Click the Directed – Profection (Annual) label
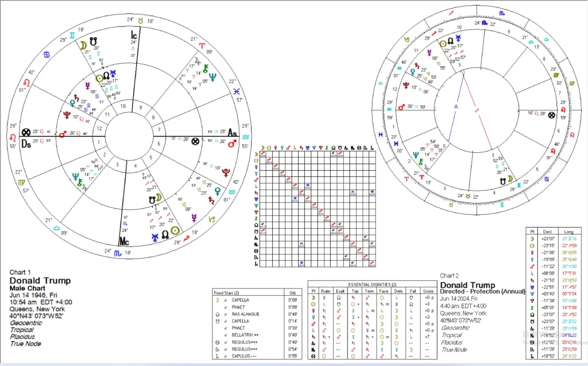 pos(479,292)
